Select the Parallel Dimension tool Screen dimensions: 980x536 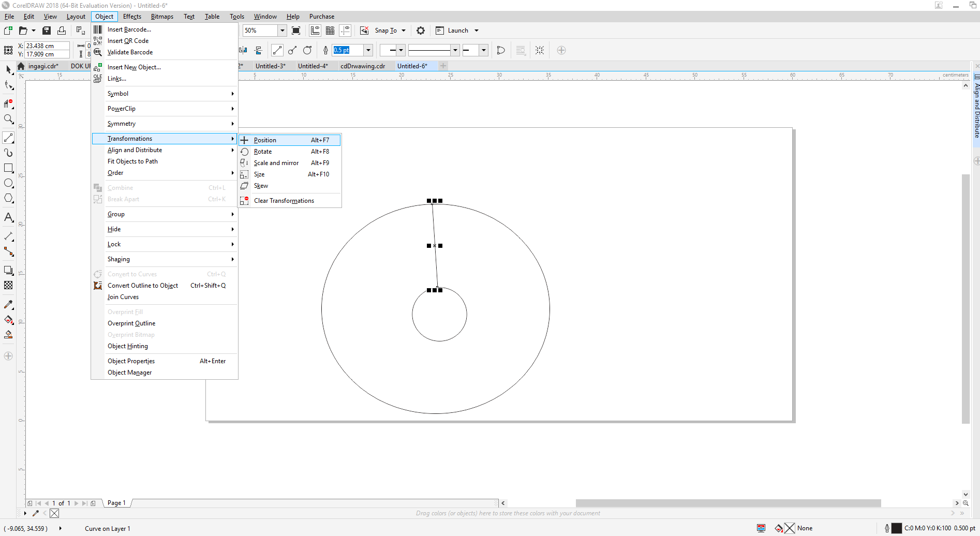click(x=8, y=236)
